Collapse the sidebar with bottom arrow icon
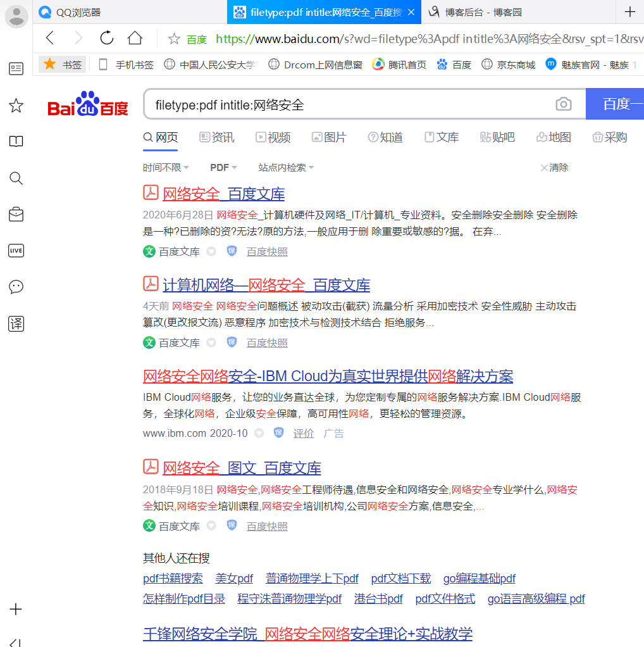 (15, 643)
